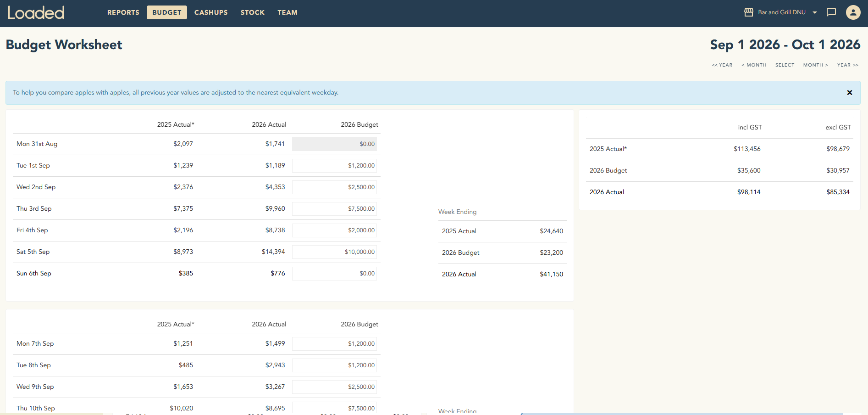Edit the Fri 4th Sep budget field
868x415 pixels.
pyautogui.click(x=334, y=230)
